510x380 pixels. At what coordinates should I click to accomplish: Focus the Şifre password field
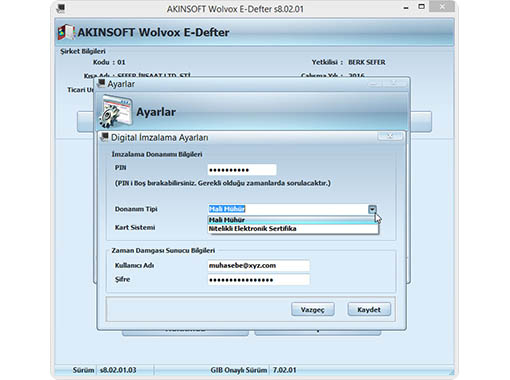(x=259, y=280)
